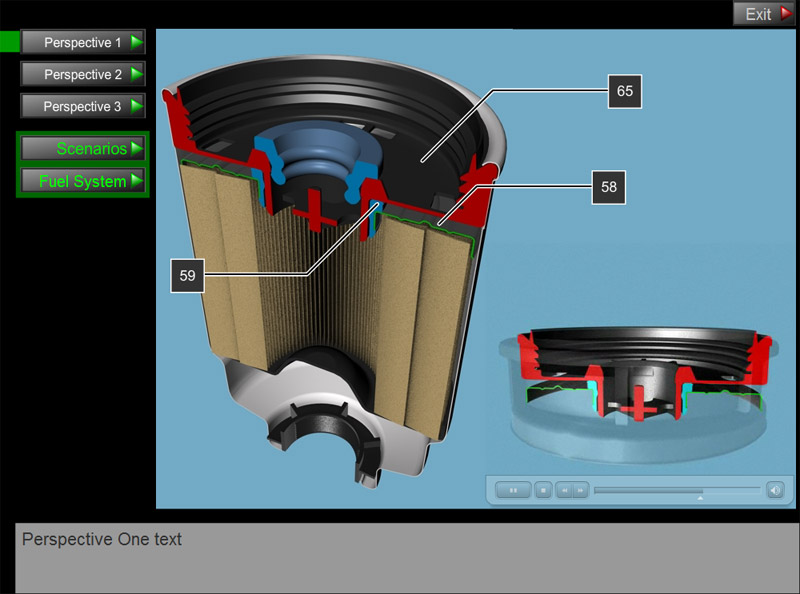Viewport: 800px width, 594px height.
Task: Click the playback progress slider track
Action: pos(677,489)
